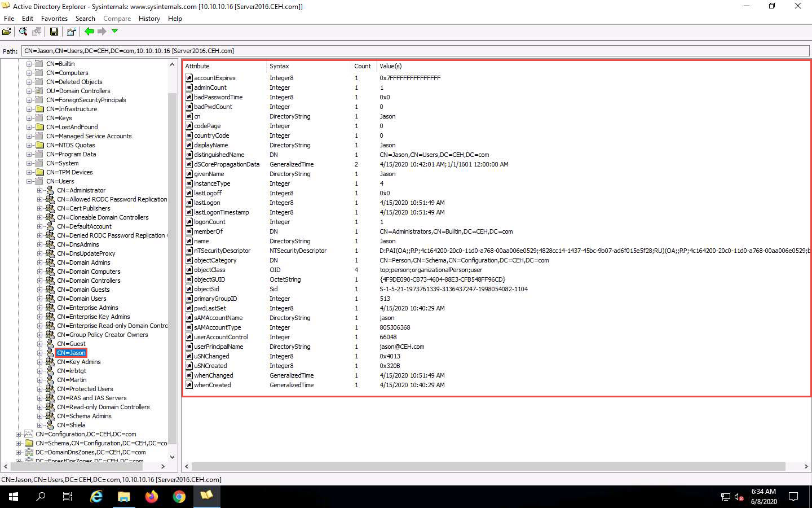Image resolution: width=812 pixels, height=508 pixels.
Task: Expand the CN=System container
Action: (x=29, y=163)
